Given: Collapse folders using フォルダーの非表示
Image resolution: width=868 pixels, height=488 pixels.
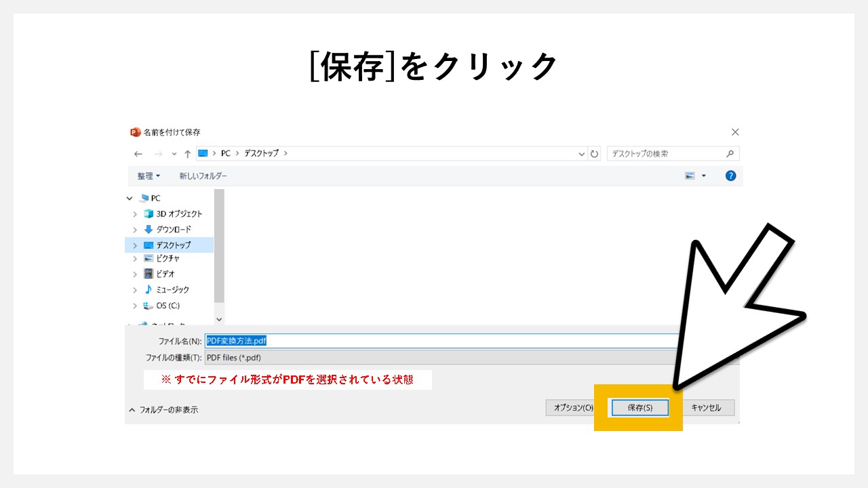Looking at the screenshot, I should click(166, 409).
